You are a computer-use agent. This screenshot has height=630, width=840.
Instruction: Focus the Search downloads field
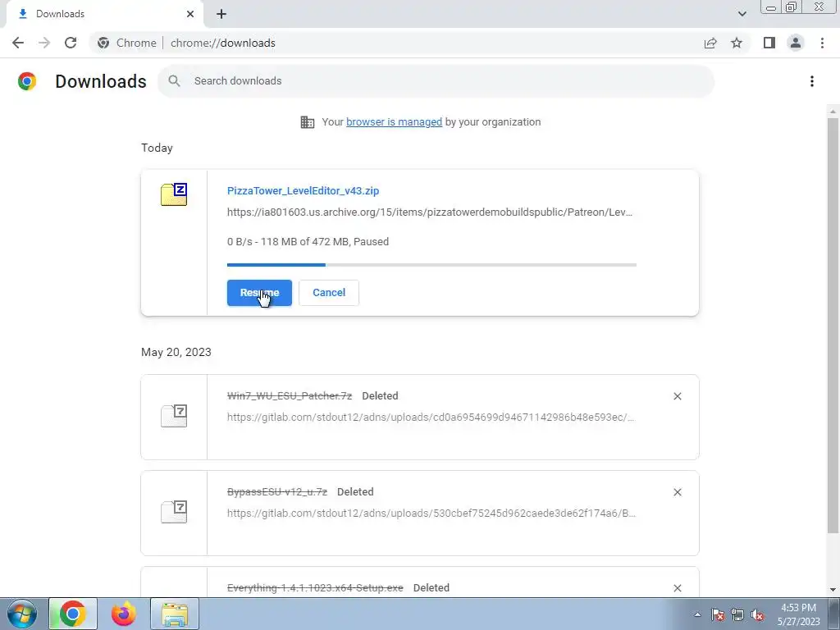[x=436, y=81]
